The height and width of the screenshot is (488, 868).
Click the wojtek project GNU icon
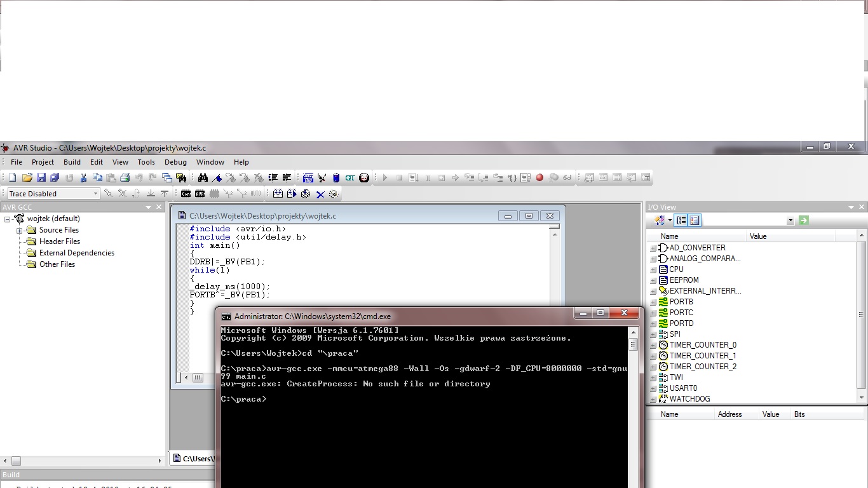click(19, 219)
